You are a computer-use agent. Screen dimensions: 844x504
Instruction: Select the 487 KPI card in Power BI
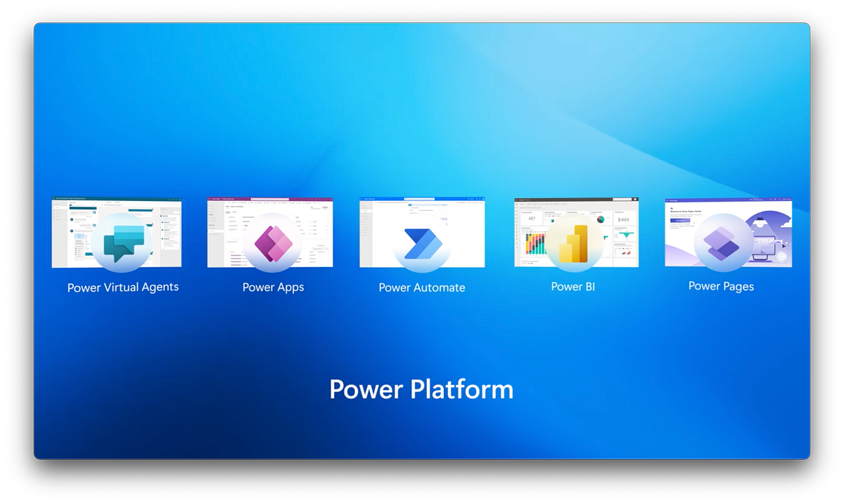tap(531, 218)
